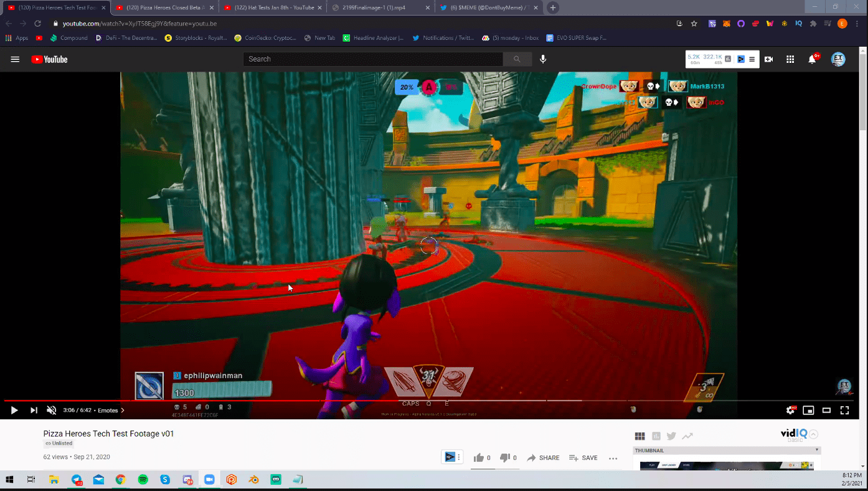This screenshot has width=868, height=491.
Task: Collapse the vidIQ basic panel
Action: [x=813, y=434]
